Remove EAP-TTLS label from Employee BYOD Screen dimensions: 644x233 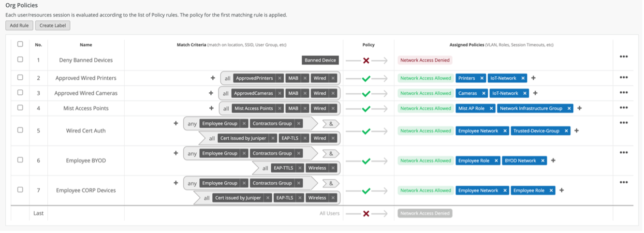click(x=300, y=168)
